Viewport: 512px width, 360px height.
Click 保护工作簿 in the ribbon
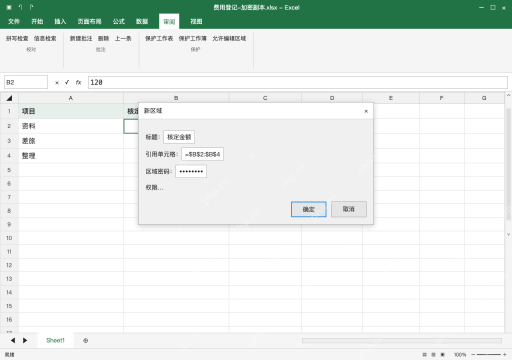point(193,38)
